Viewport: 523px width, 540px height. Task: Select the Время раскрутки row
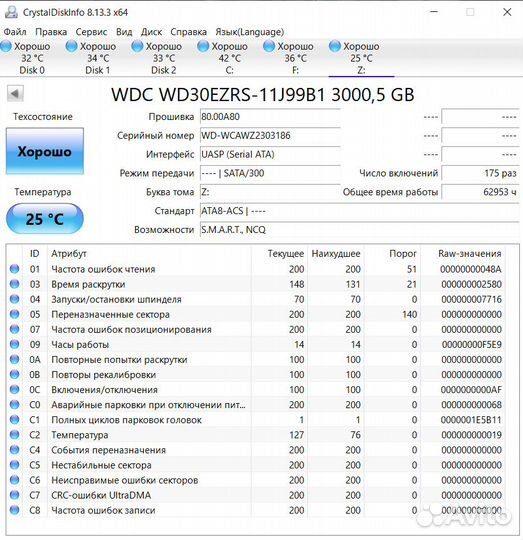tap(256, 284)
